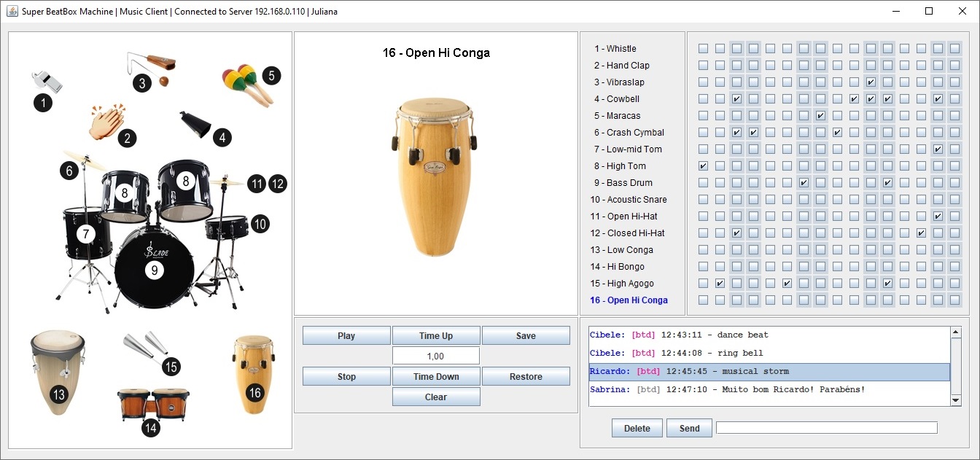Viewport: 980px width, 460px height.
Task: Click the '15 - High Agogo' label
Action: point(623,284)
